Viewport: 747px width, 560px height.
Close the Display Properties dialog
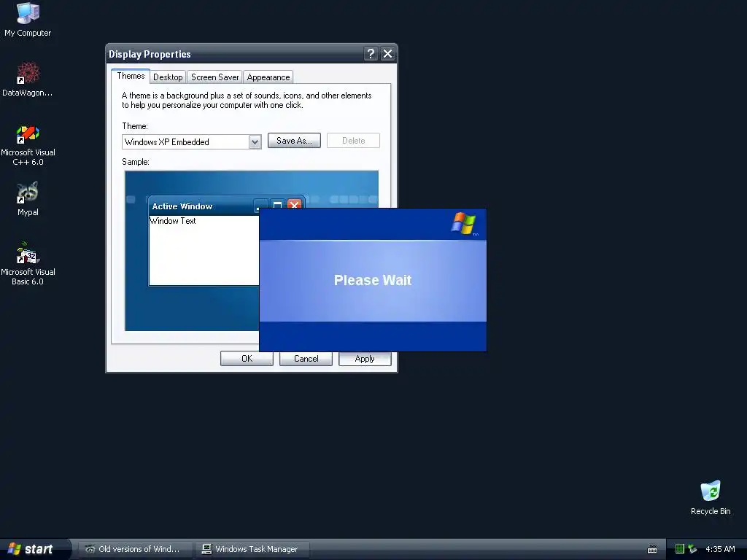pyautogui.click(x=388, y=54)
